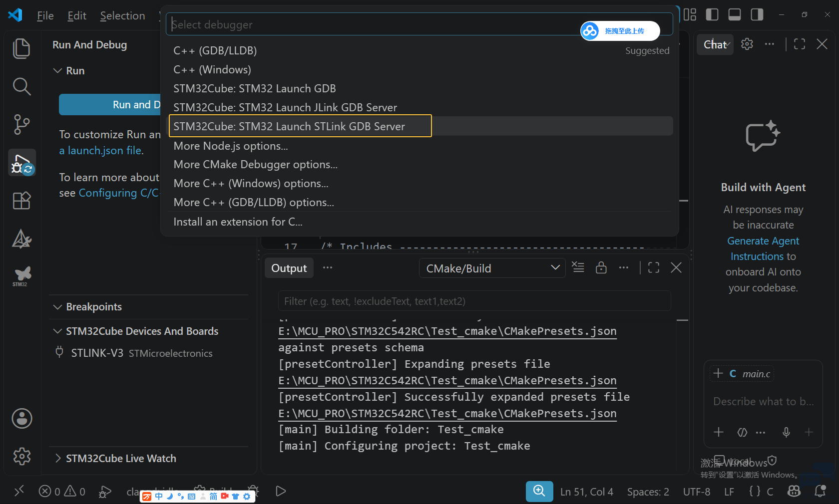This screenshot has width=839, height=504.
Task: Open the CMake view in activity bar
Action: pos(21,239)
